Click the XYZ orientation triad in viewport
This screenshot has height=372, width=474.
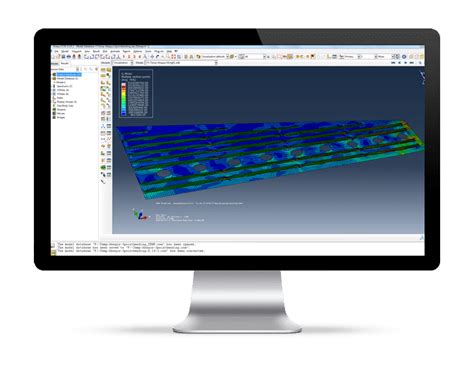[140, 215]
